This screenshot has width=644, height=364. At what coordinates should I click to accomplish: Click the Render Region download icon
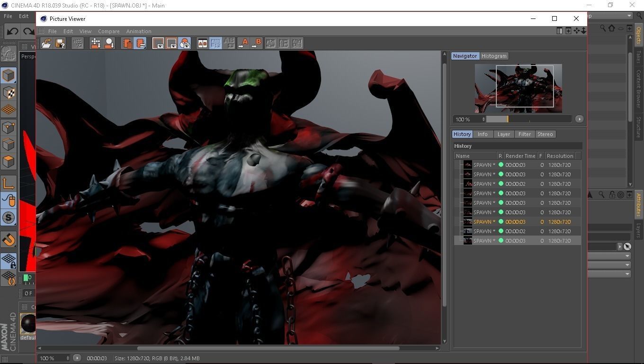coord(96,43)
